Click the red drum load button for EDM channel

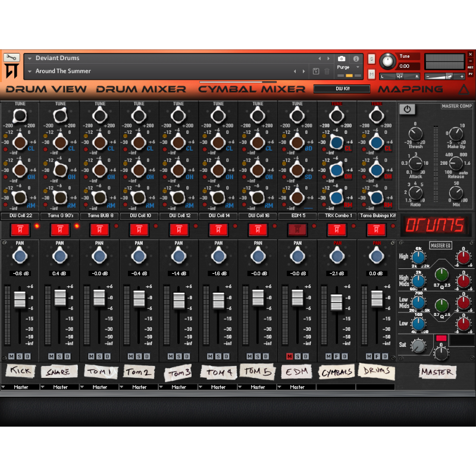297,230
